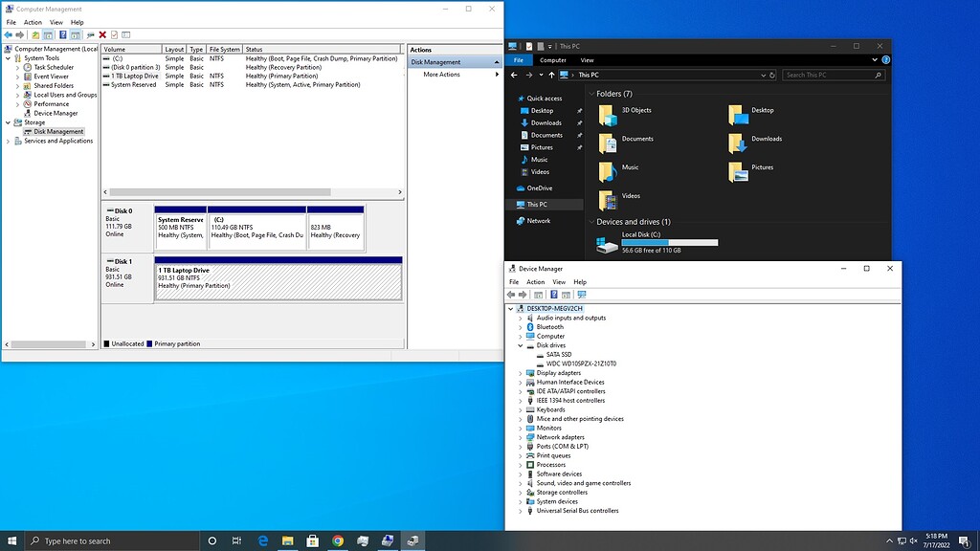Viewport: 980px width, 551px height.
Task: Click Scan for hardware changes in Device Manager
Action: pyautogui.click(x=581, y=295)
